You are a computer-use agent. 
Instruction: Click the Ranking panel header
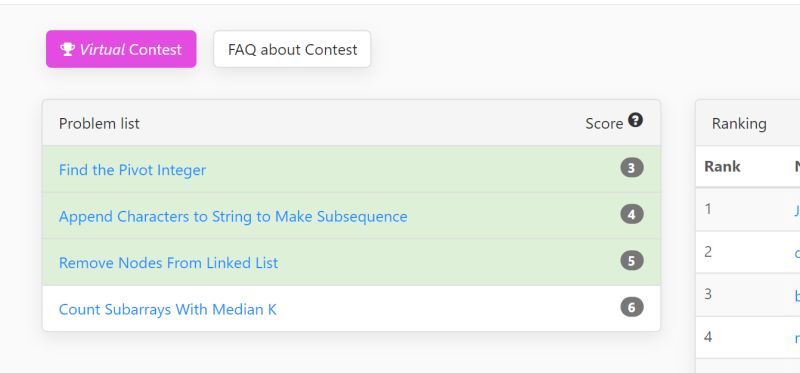(748, 123)
